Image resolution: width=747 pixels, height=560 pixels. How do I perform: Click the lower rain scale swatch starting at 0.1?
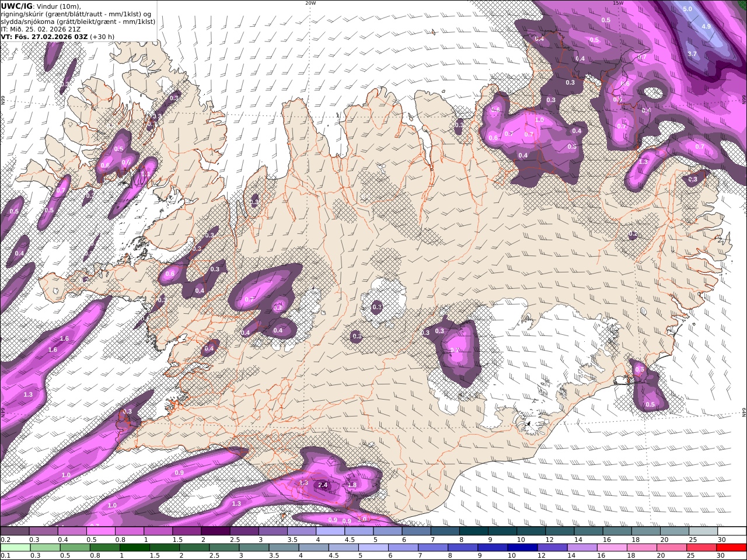coord(15,548)
